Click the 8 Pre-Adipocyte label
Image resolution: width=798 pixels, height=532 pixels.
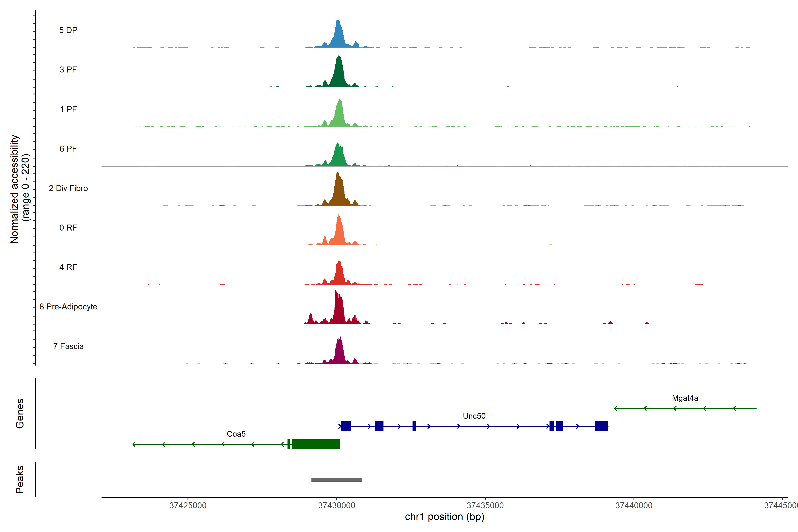(68, 307)
